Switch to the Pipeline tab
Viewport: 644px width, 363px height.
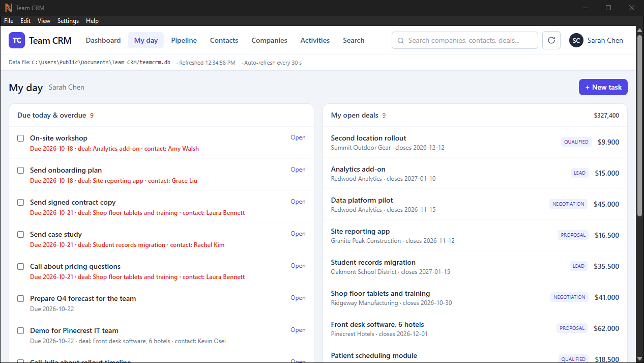[184, 40]
